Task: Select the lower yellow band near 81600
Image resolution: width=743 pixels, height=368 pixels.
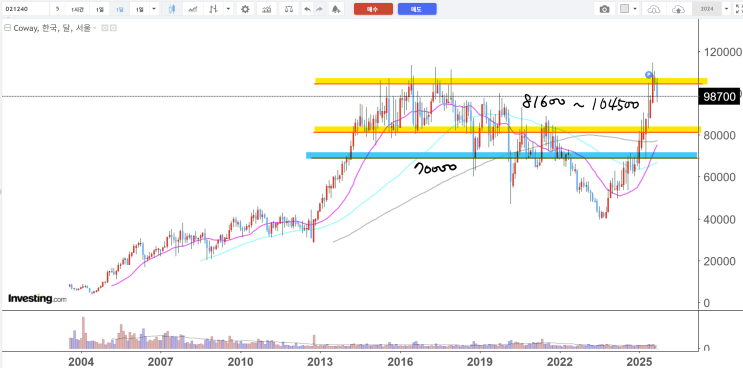Action: pos(507,129)
